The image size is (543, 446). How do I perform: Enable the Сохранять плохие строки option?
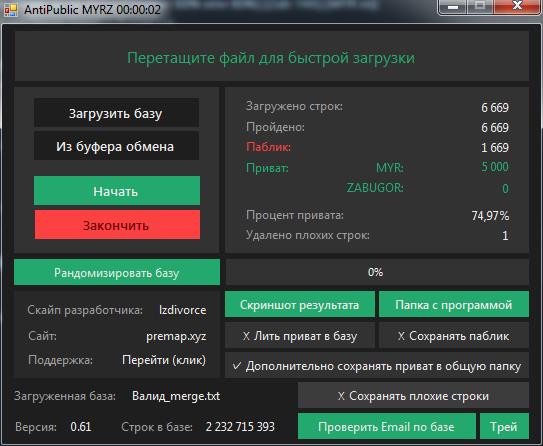click(x=413, y=395)
